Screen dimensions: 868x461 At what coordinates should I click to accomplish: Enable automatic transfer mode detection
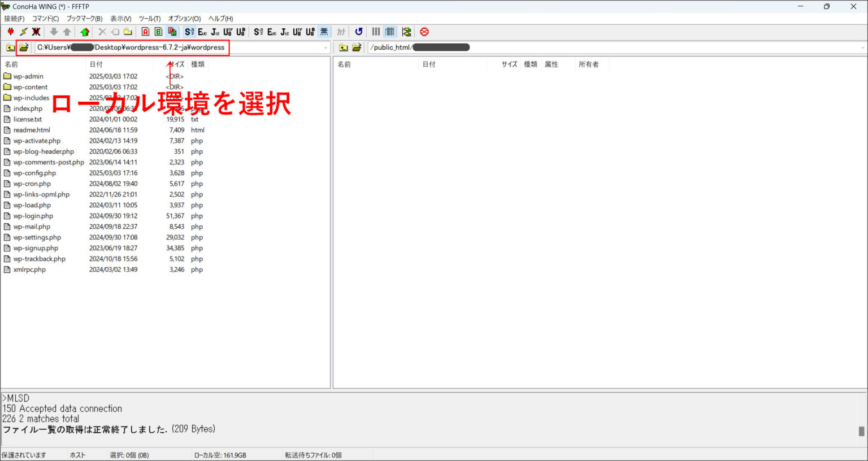tap(171, 32)
